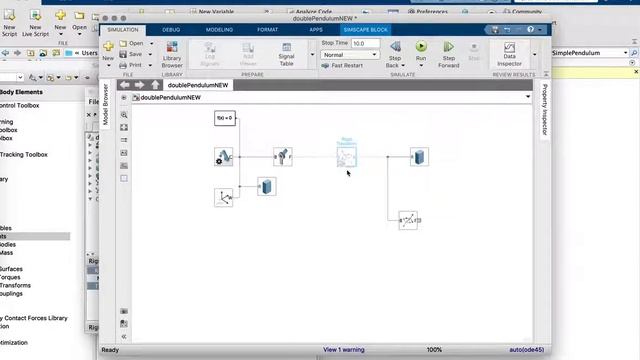Click the Simulink help question mark icon
This screenshot has height=360, width=640.
click(x=530, y=29)
